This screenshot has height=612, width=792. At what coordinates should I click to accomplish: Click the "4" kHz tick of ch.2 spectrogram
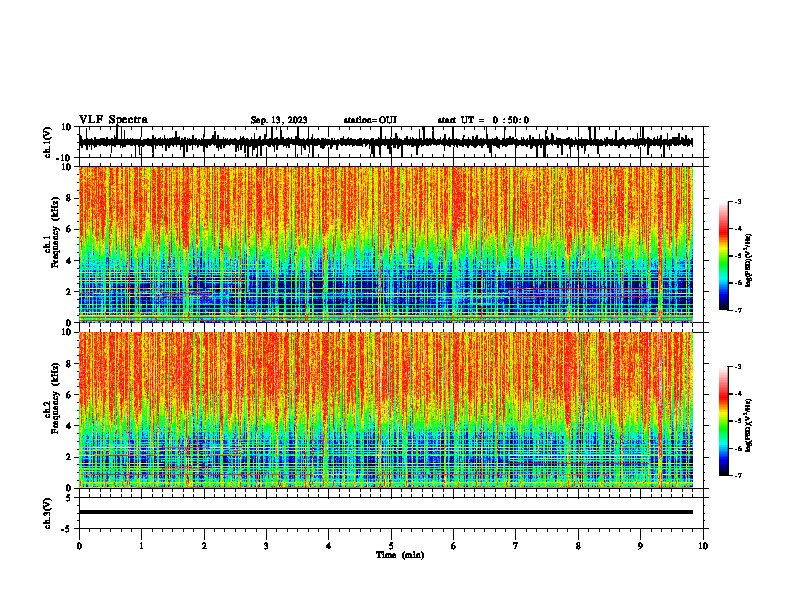click(x=69, y=426)
